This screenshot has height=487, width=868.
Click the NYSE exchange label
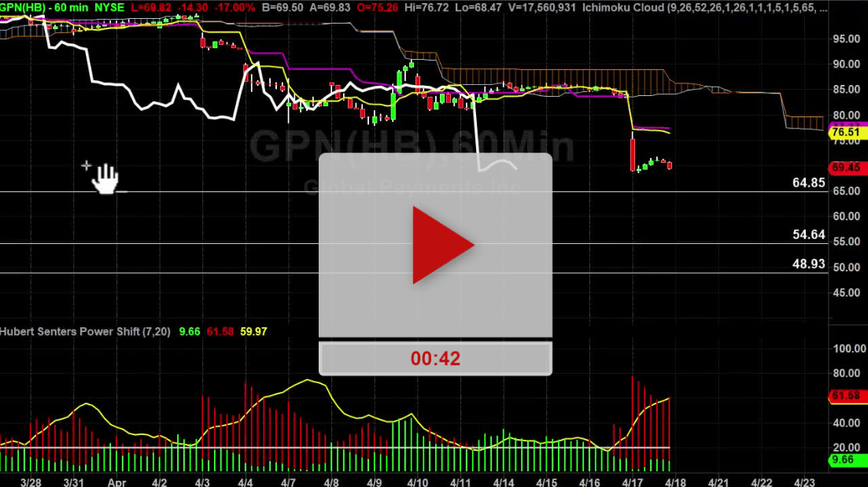(x=109, y=8)
